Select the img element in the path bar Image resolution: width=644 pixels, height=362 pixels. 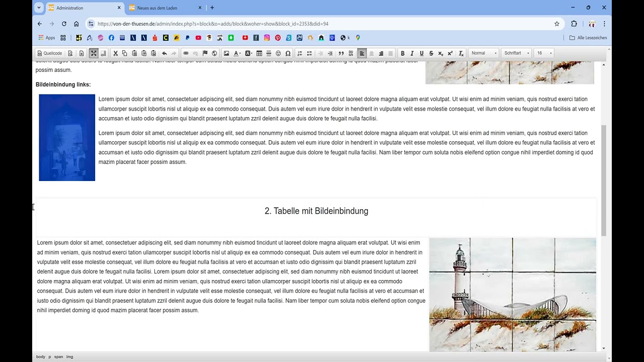(x=69, y=357)
